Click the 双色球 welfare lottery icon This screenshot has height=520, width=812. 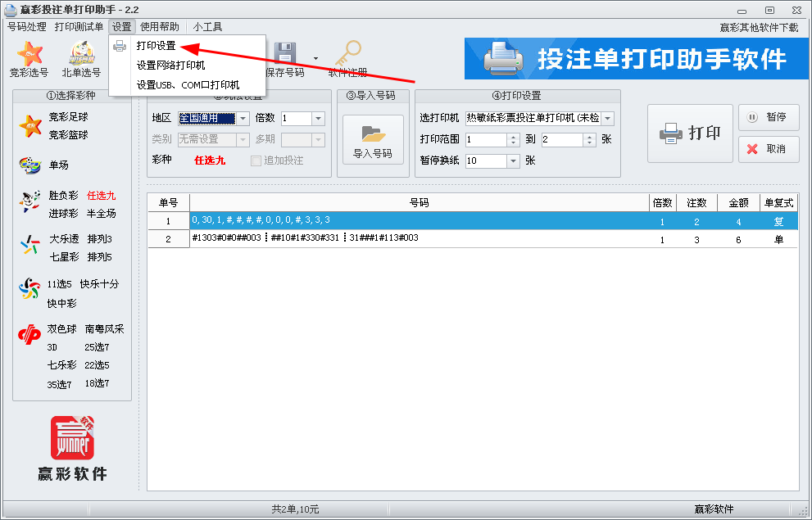coord(30,335)
